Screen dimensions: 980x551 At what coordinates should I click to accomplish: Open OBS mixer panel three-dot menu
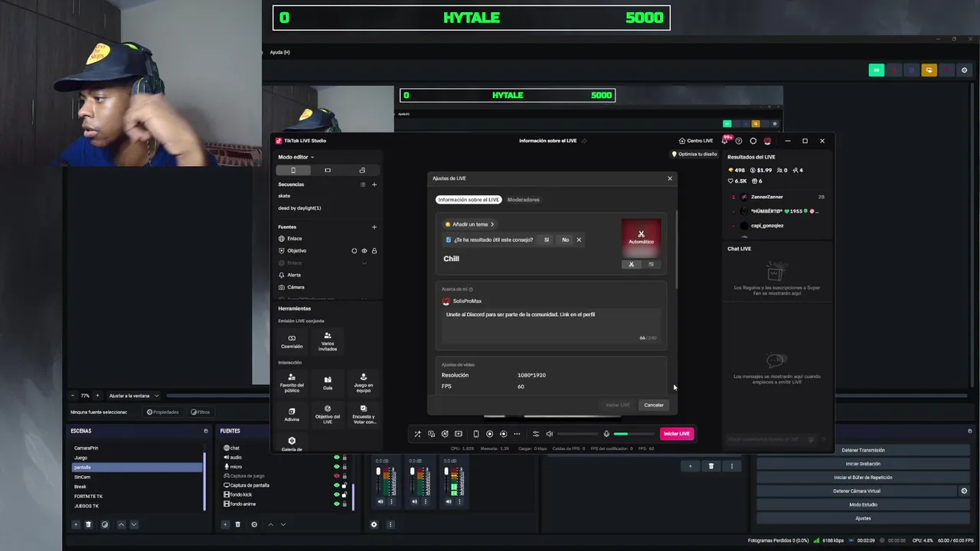pos(390,524)
